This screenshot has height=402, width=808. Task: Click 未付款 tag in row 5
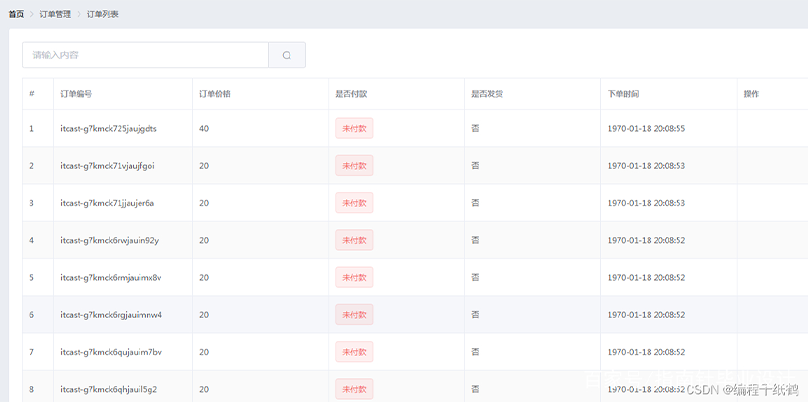[354, 277]
